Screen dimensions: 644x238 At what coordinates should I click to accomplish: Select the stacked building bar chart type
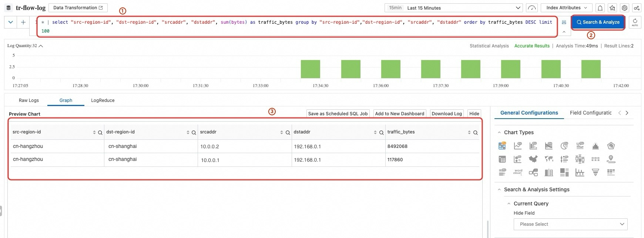(549, 172)
